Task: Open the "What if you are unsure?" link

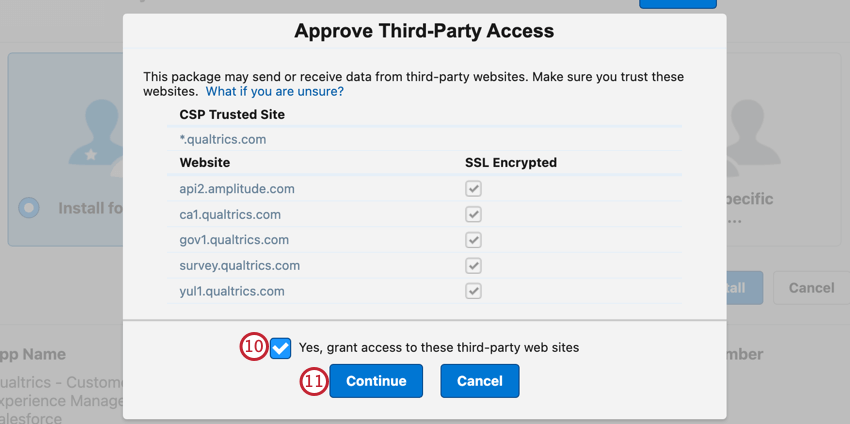Action: [275, 91]
